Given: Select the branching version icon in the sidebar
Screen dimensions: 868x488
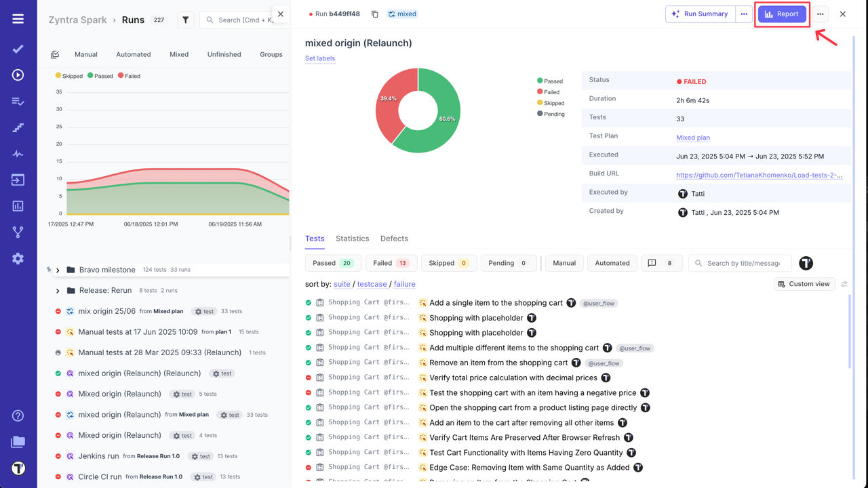Looking at the screenshot, I should (x=18, y=232).
